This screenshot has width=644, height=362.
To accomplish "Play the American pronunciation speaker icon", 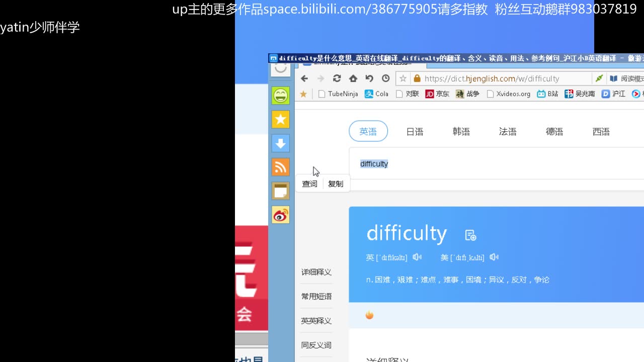I will [x=494, y=257].
